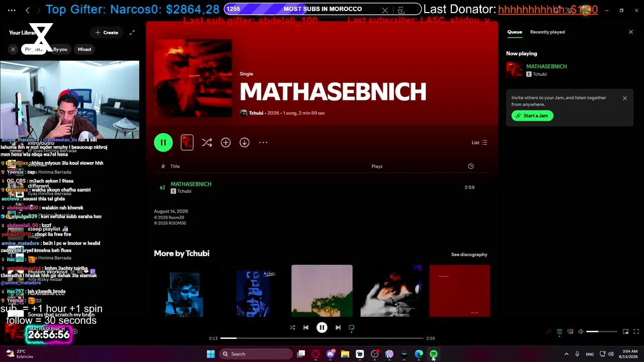Open the tree landscape album cover
Image resolution: width=644 pixels, height=362 pixels.
322,291
